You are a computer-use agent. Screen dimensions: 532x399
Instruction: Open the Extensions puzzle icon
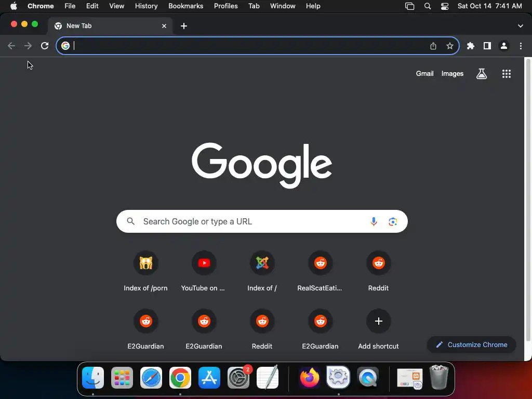pos(471,46)
